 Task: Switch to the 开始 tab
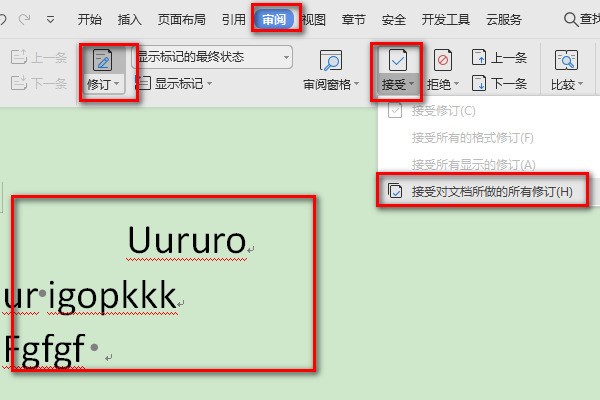89,19
